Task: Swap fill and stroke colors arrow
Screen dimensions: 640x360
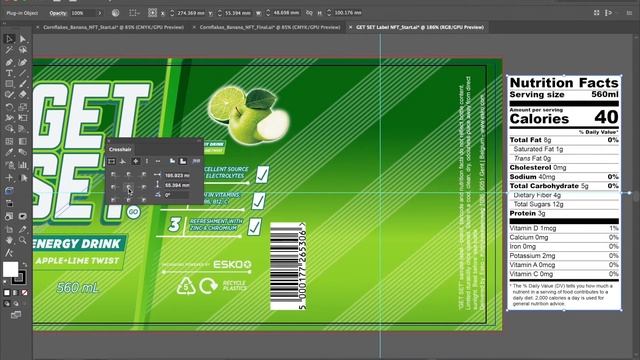Action: [24, 264]
